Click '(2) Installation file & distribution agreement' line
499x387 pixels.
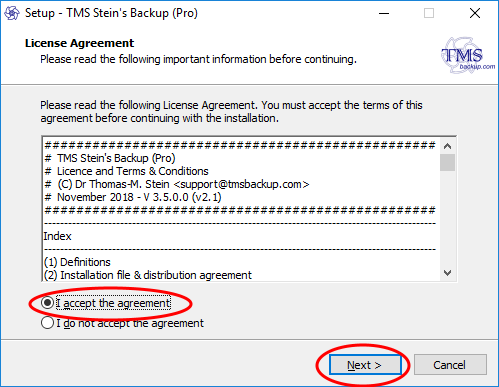point(148,275)
